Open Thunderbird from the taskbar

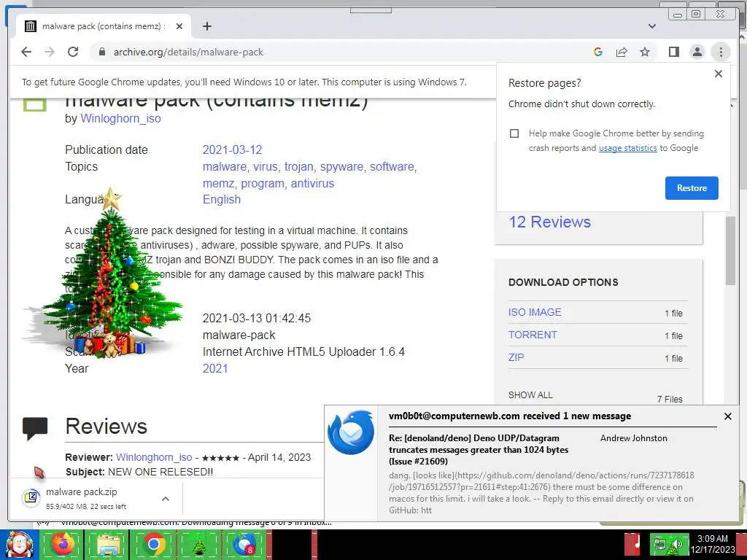coord(245,545)
